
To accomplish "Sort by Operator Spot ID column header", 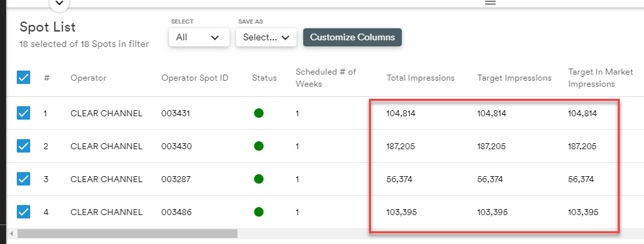I will click(195, 78).
